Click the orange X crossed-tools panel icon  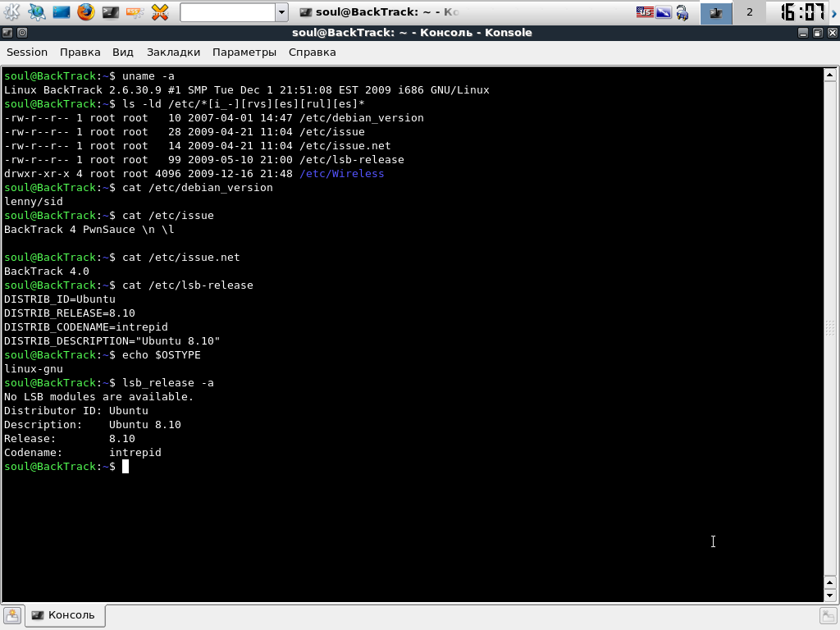(x=160, y=11)
